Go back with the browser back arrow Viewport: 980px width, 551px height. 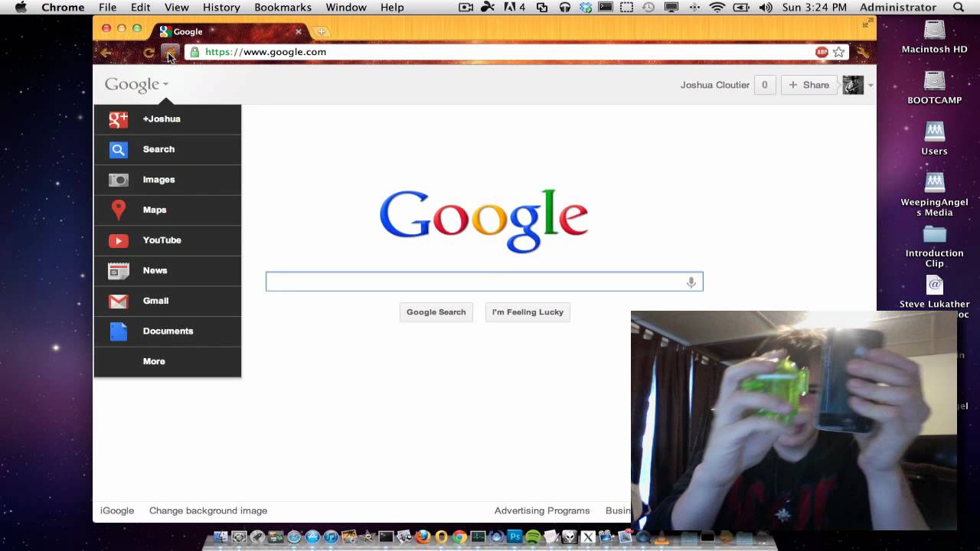(x=106, y=53)
